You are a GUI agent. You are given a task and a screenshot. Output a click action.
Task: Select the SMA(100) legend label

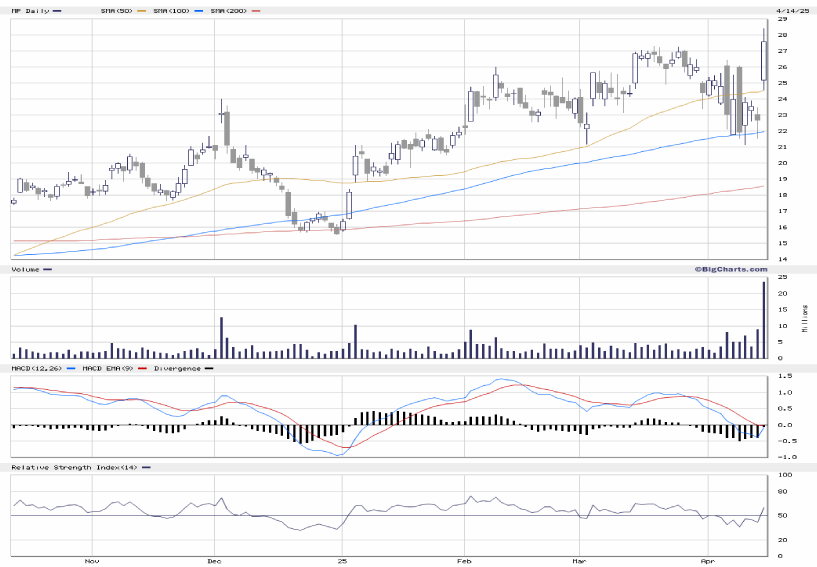point(171,10)
